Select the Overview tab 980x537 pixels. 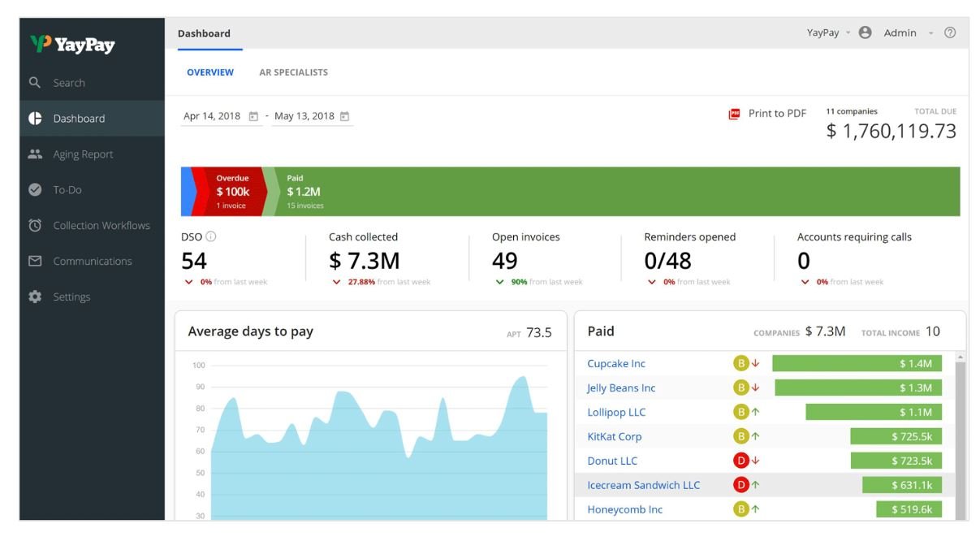coord(210,72)
